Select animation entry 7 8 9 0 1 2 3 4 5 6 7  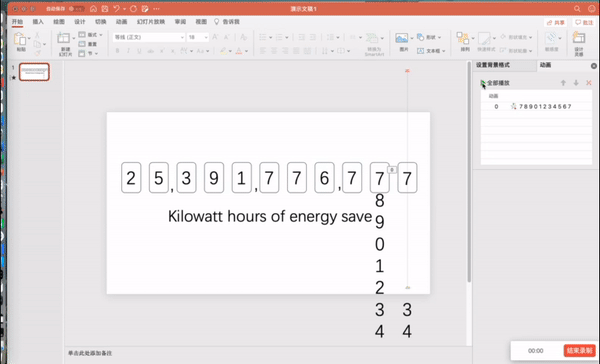[536, 106]
